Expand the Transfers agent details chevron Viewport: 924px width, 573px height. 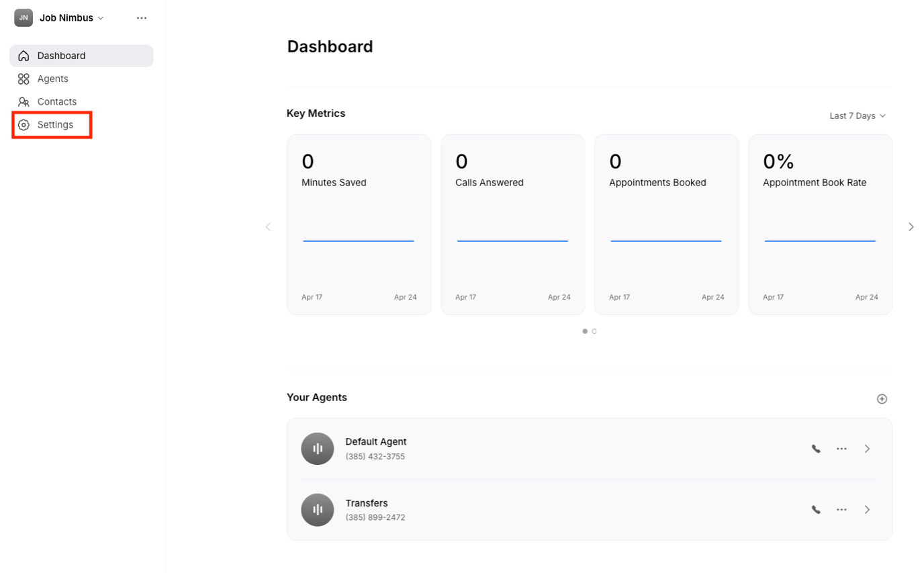[867, 509]
